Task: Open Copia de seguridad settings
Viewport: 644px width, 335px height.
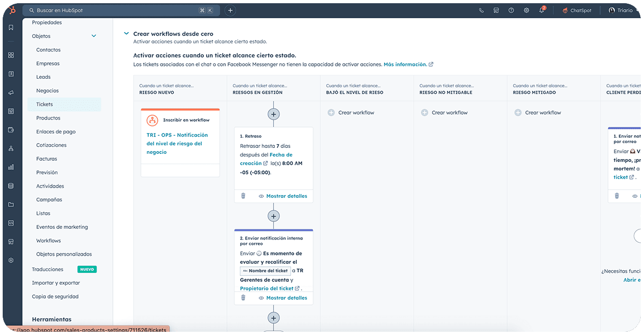Action: (55, 296)
